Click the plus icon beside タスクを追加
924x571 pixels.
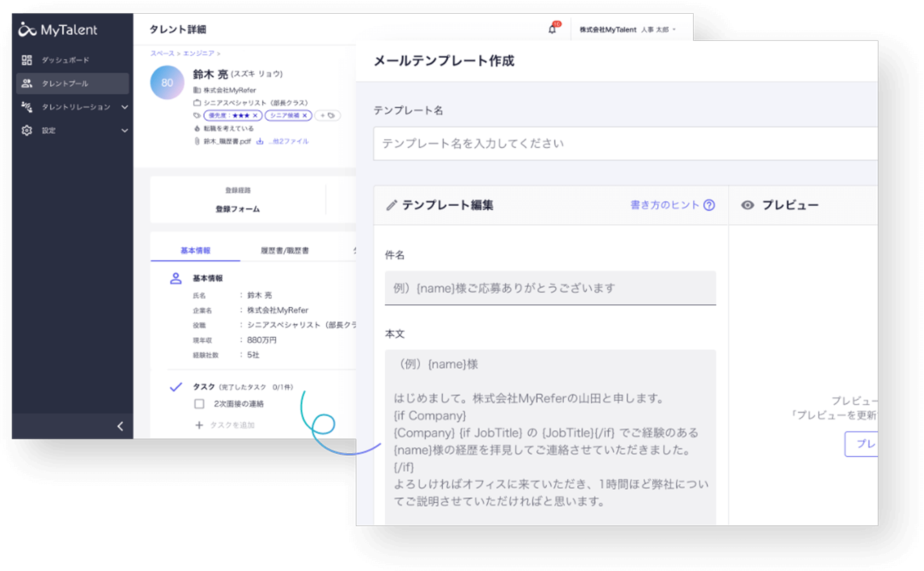coord(199,425)
